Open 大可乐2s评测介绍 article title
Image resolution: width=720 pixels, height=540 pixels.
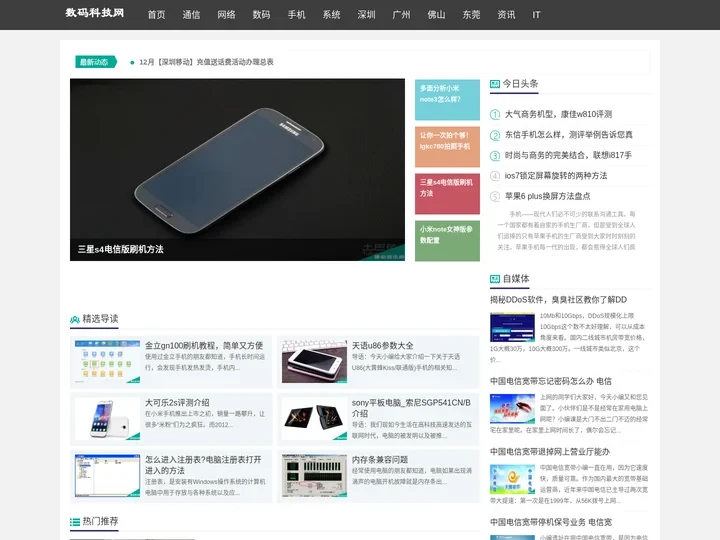click(x=177, y=403)
